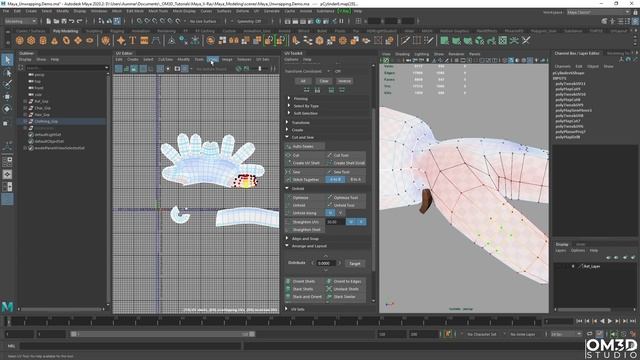Click the Open Scene folder icon

coord(56,21)
